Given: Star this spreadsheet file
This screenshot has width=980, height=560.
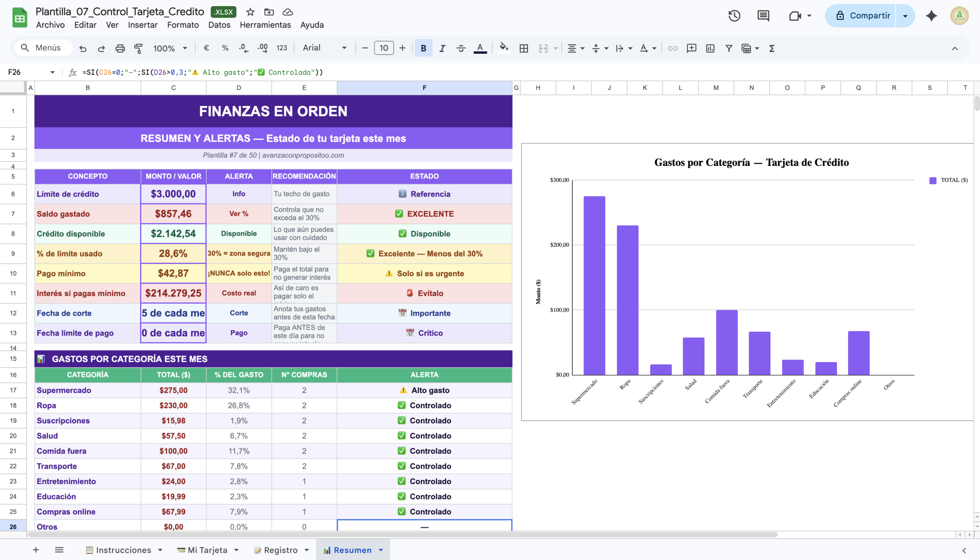Looking at the screenshot, I should [x=250, y=12].
